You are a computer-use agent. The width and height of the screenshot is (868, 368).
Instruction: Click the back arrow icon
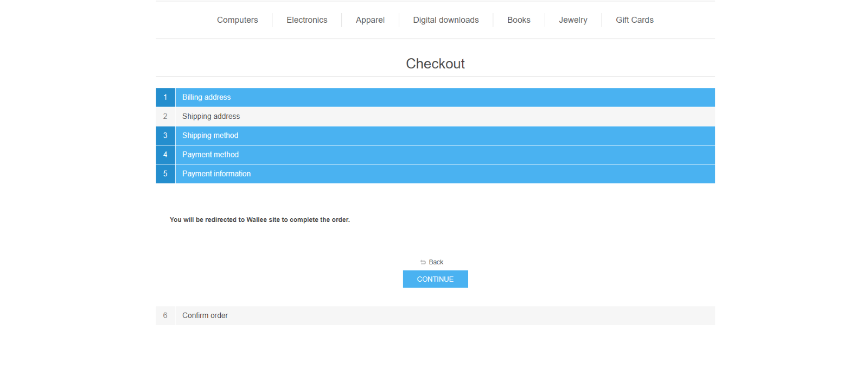point(423,262)
